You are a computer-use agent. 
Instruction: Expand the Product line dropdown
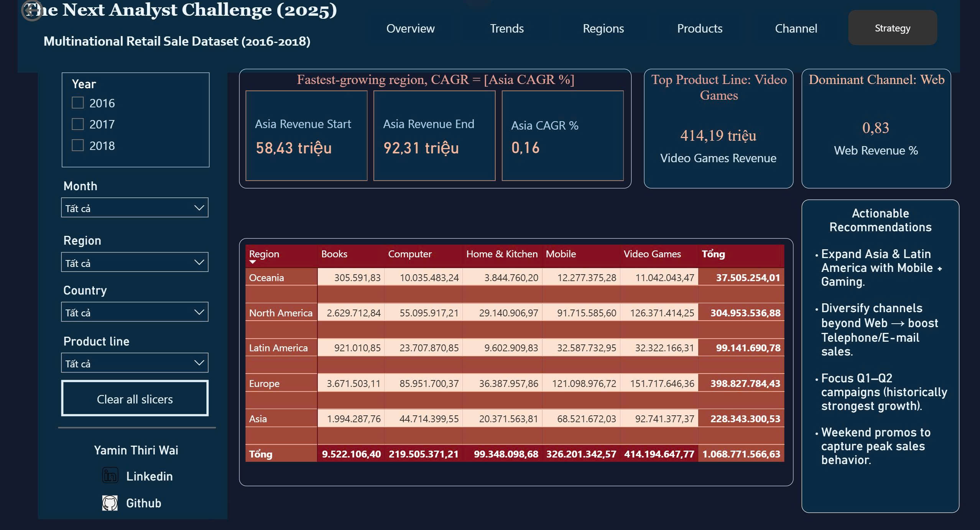click(135, 363)
